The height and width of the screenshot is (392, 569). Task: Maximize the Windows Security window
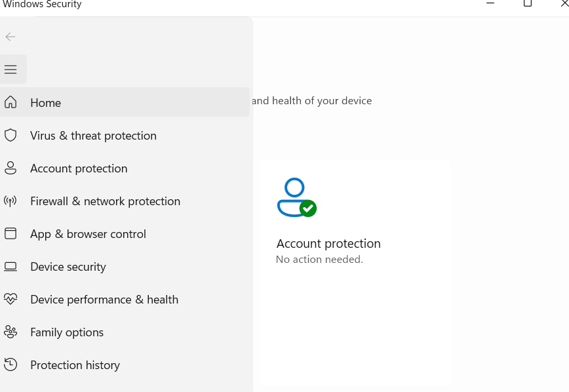point(527,3)
